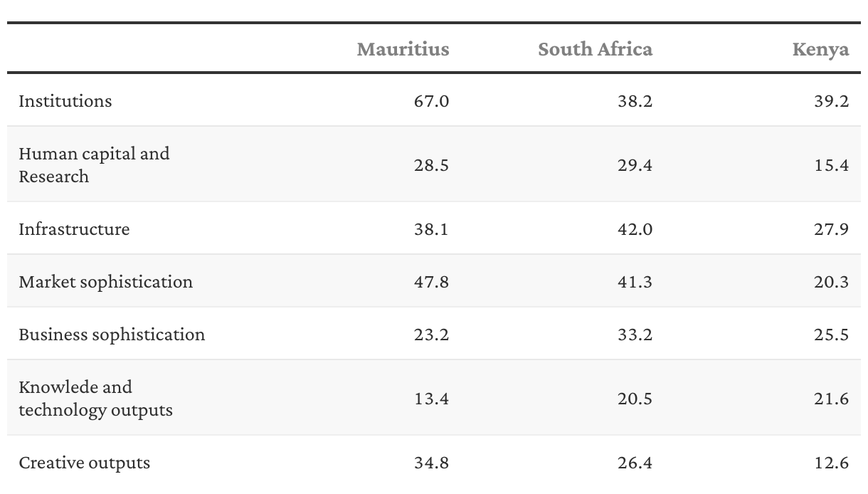Select South Africa Creative outputs value 26.4
Image resolution: width=868 pixels, height=494 pixels.
click(635, 463)
